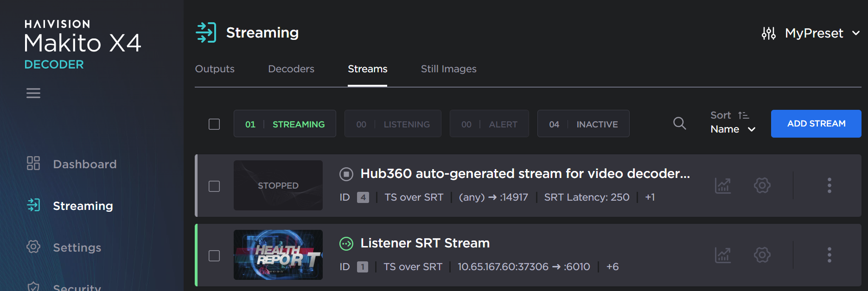Click the preset sliders icon
Viewport: 868px width, 291px height.
(x=769, y=33)
